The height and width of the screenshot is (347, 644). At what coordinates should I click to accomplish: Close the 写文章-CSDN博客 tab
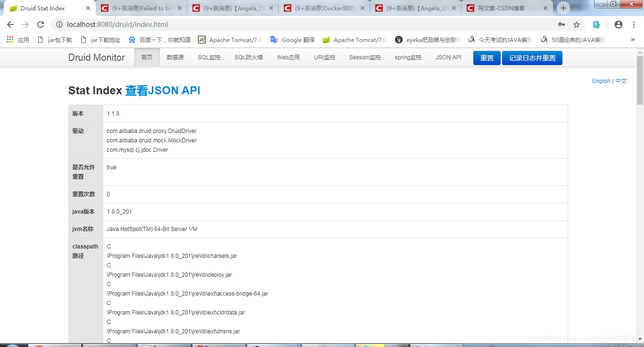[545, 8]
